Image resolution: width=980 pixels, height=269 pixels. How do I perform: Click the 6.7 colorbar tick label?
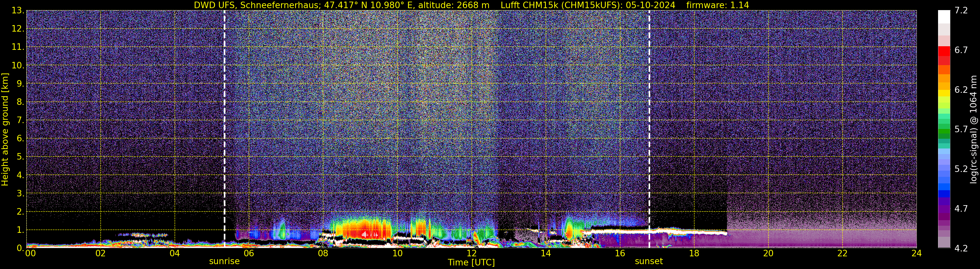[961, 50]
